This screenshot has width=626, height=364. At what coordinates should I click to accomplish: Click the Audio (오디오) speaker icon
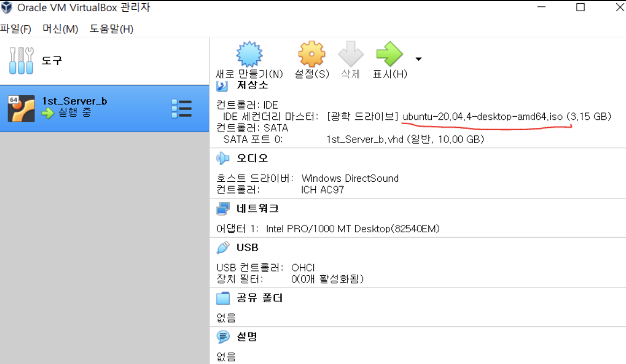click(223, 158)
